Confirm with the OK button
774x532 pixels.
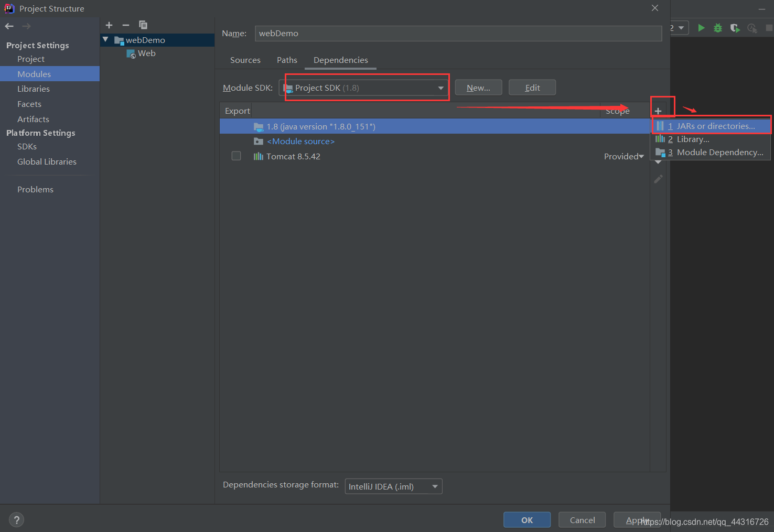(527, 520)
